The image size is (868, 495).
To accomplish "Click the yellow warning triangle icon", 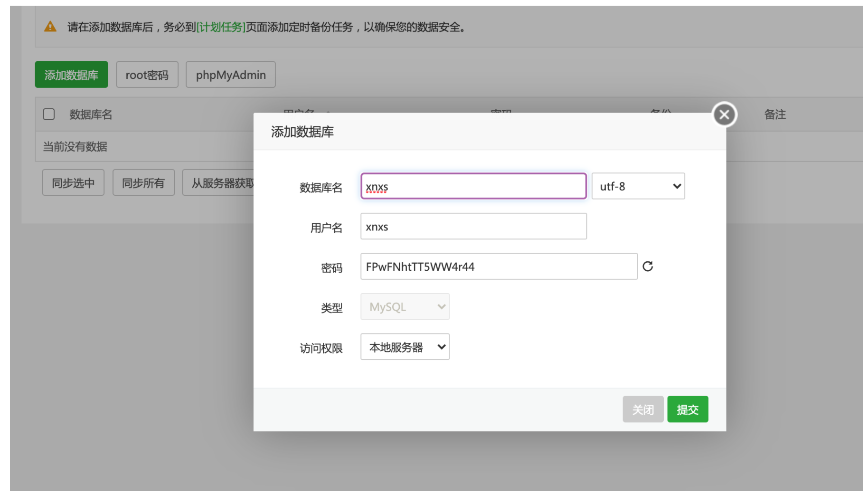I will click(x=49, y=27).
